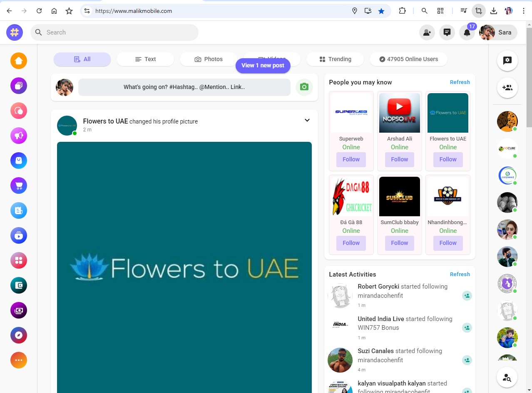Screen dimensions: 532x393
Task: Open the pink chat-bubble icon in left sidebar
Action: [19, 111]
